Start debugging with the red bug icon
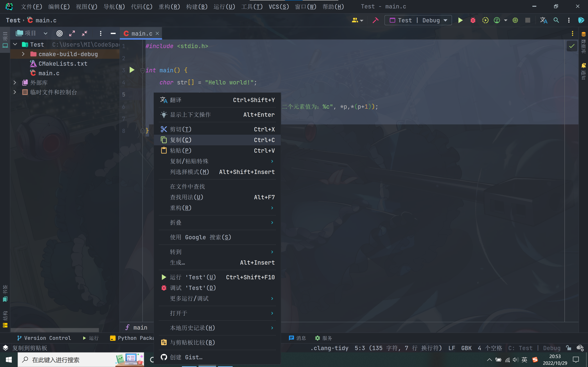The image size is (588, 367). pyautogui.click(x=473, y=20)
